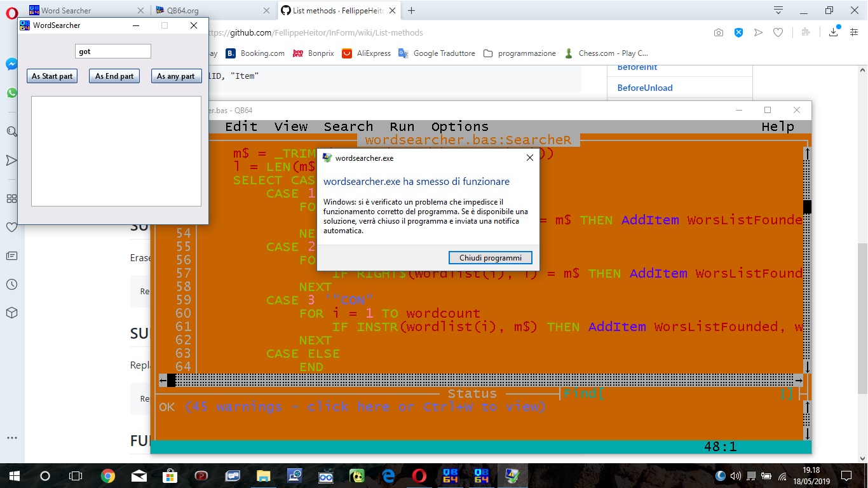Open the Run menu in QB64
The image size is (868, 488).
click(x=402, y=126)
